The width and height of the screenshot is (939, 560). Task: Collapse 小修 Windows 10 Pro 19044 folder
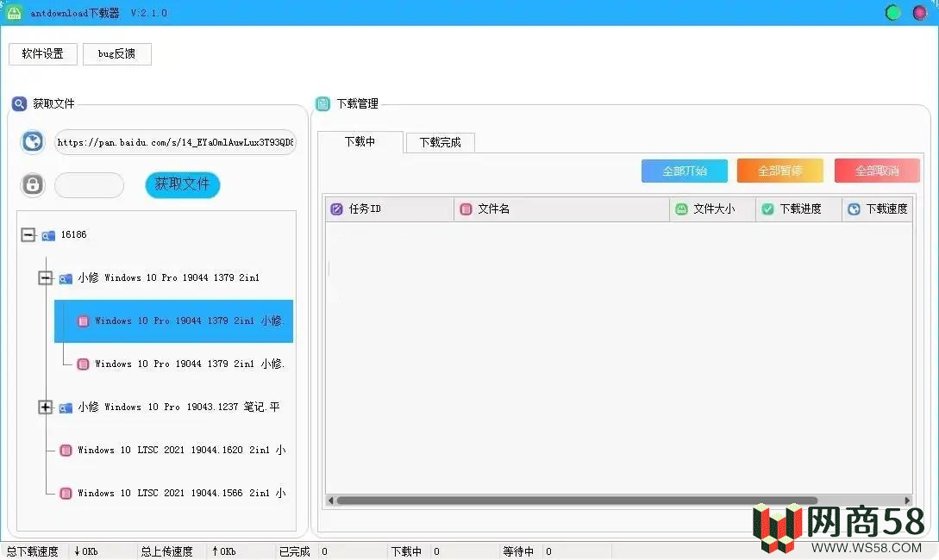(x=46, y=277)
